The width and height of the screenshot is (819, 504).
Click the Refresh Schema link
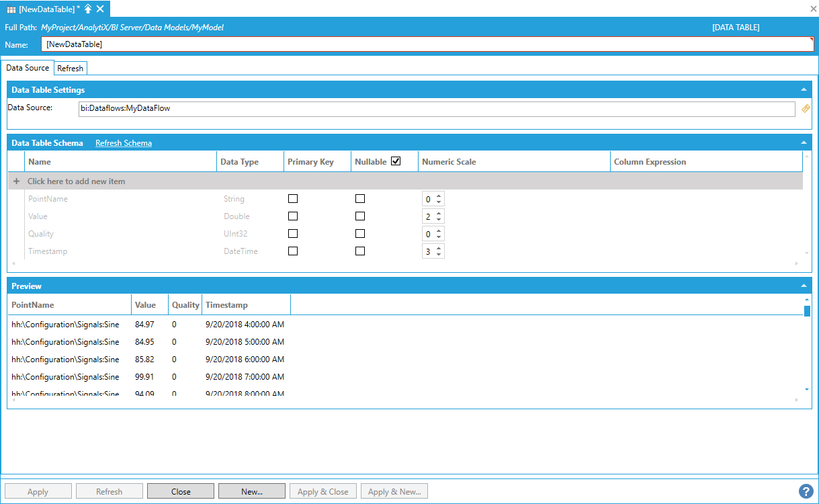coord(124,143)
